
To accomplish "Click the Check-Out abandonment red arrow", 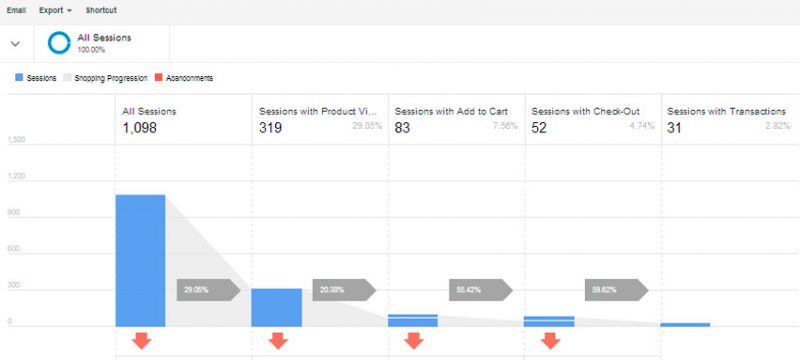I will [551, 341].
